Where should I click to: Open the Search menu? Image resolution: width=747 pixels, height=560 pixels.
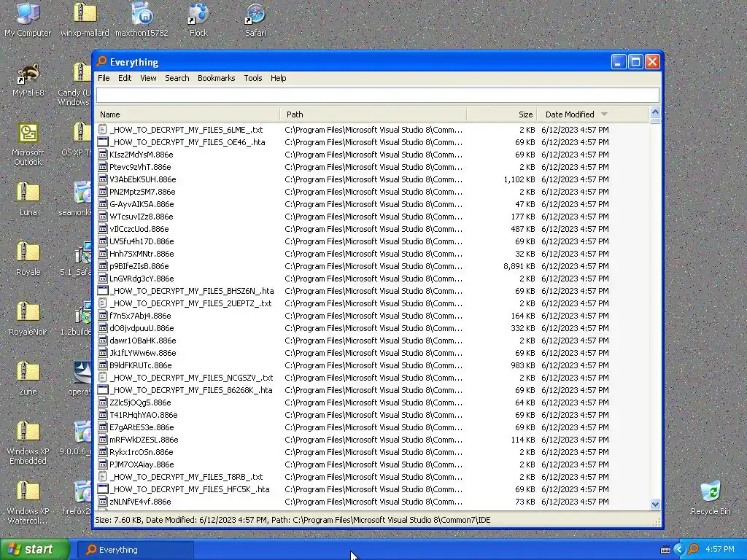coord(177,78)
